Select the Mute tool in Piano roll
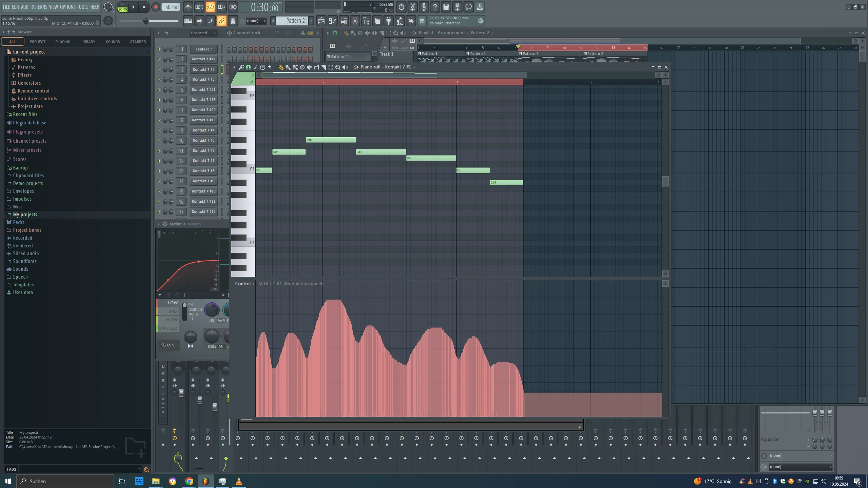Screen dimensions: 868x488 coord(309,67)
